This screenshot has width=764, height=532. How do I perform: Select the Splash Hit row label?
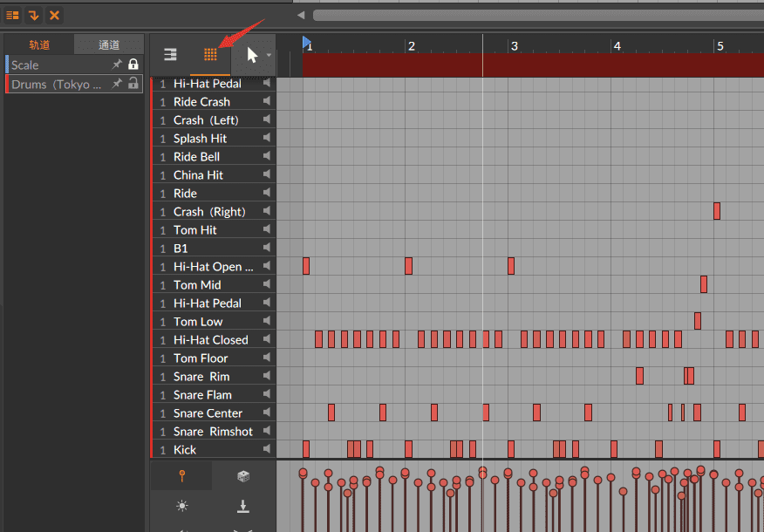tap(200, 139)
